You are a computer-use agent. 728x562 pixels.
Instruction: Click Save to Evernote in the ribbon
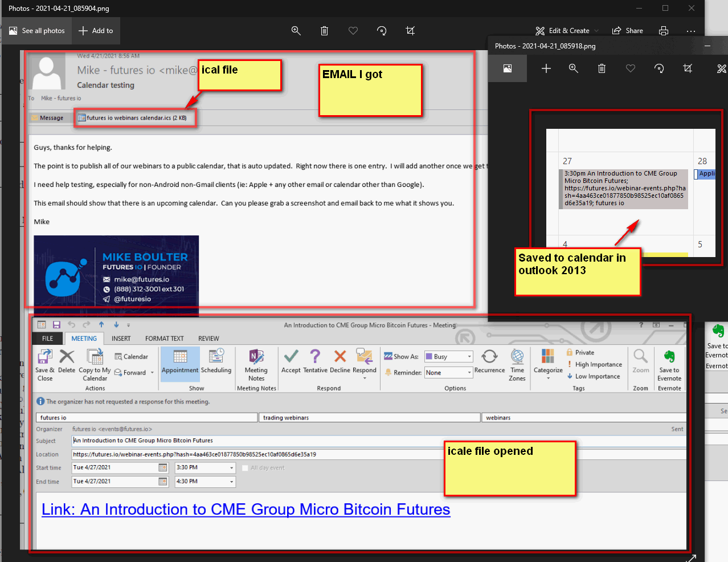coord(669,365)
